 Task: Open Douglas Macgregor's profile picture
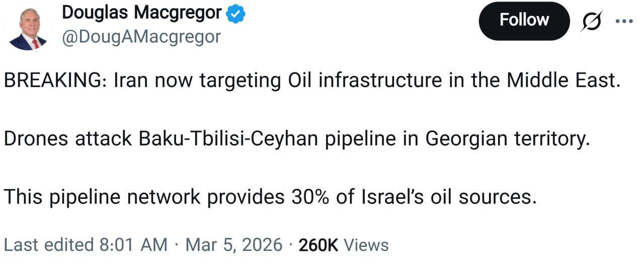click(x=28, y=29)
